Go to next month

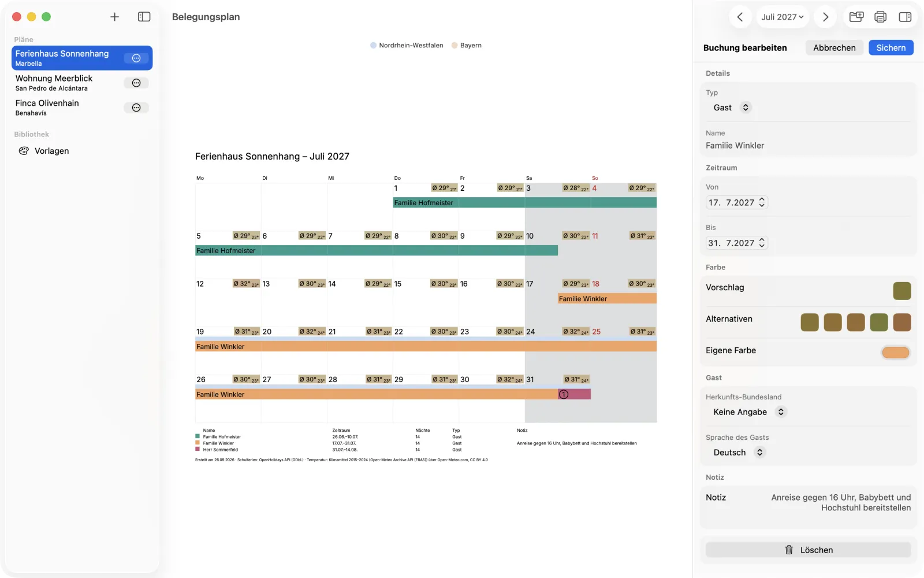pos(825,17)
